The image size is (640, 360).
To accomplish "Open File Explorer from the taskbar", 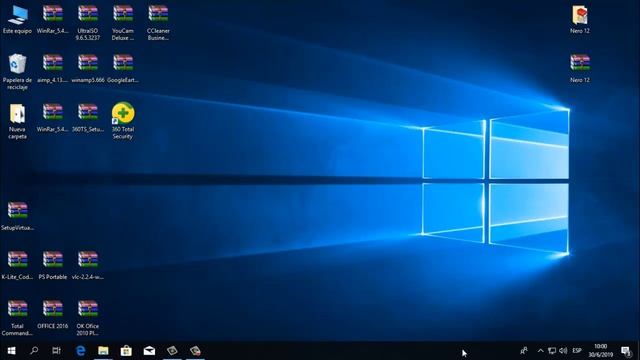I will coord(103,351).
